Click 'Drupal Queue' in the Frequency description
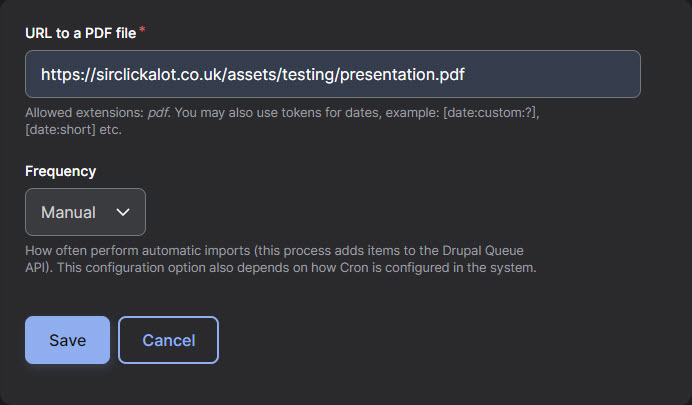 pos(483,251)
